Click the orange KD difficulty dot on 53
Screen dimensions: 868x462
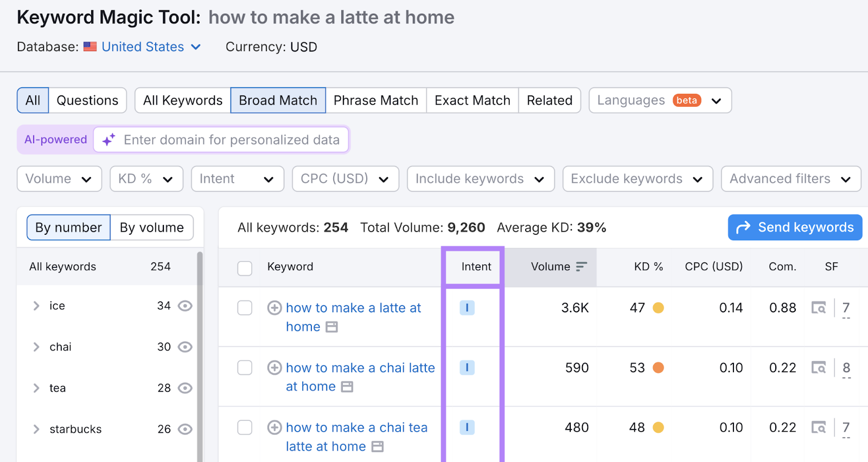(x=659, y=368)
